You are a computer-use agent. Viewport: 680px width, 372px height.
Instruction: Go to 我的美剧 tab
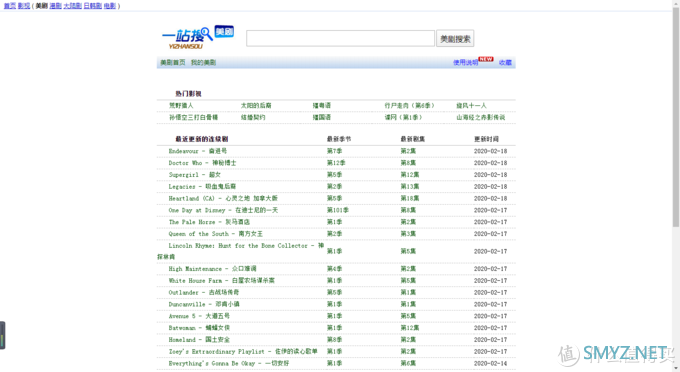click(x=203, y=62)
